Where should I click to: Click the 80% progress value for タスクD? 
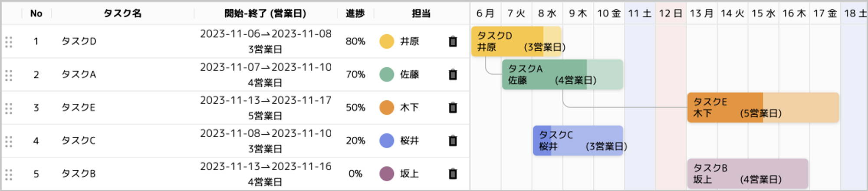point(355,41)
